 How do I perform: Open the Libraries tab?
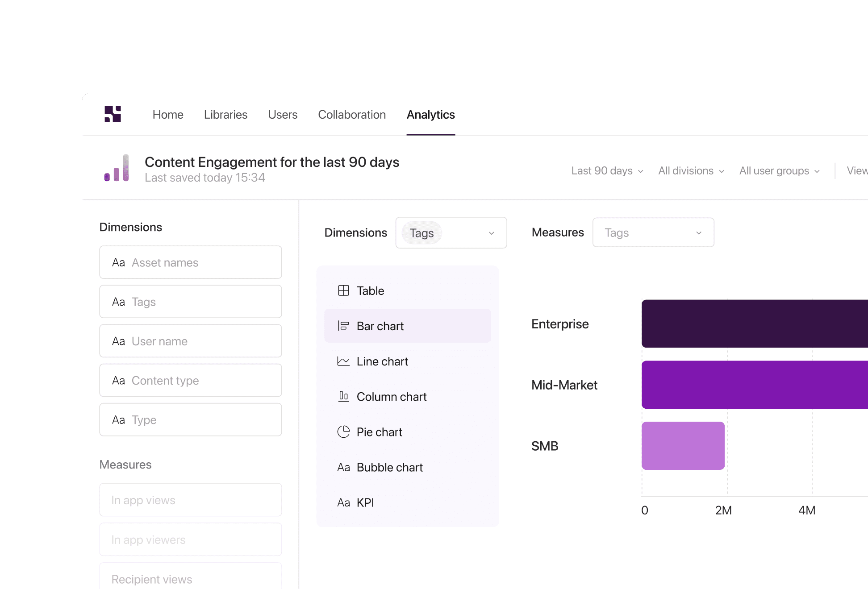click(x=225, y=115)
